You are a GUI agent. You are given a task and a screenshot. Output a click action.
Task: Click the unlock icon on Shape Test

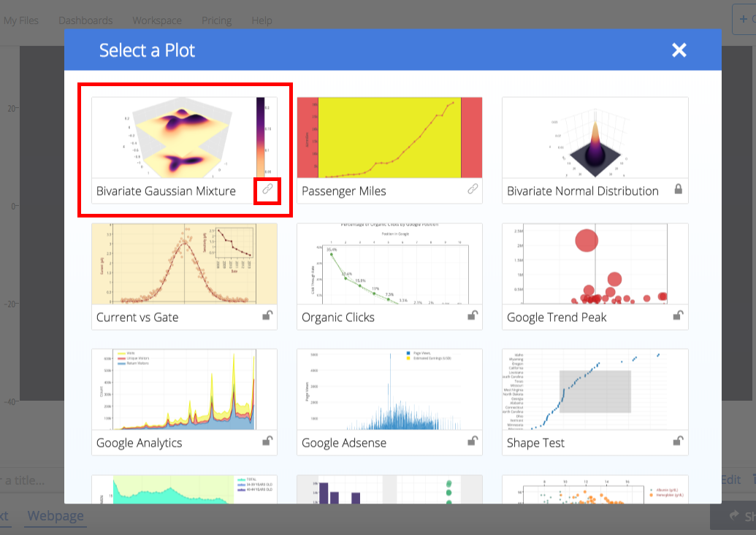[x=679, y=441]
